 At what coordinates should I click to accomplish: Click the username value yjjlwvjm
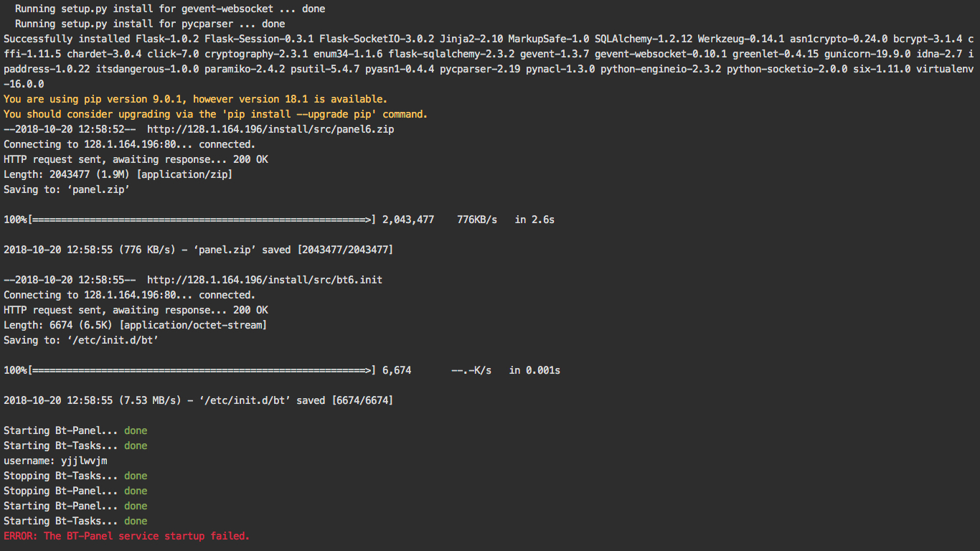coord(84,461)
